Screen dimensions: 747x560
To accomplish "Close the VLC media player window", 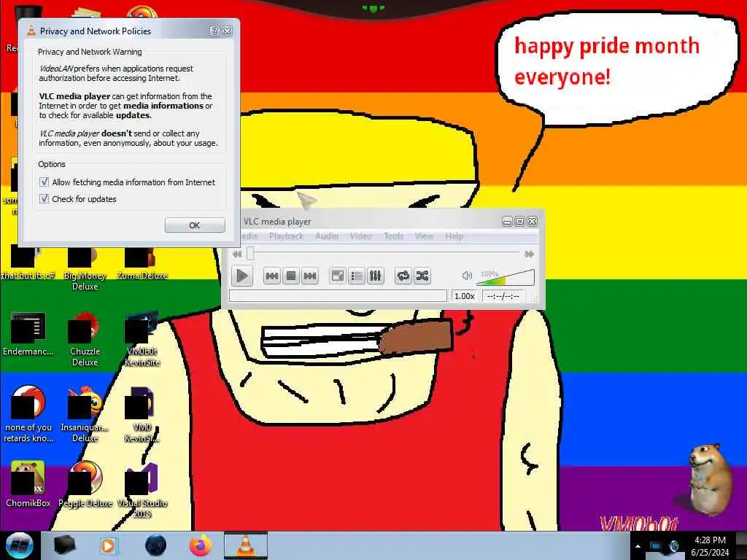I will coord(533,222).
